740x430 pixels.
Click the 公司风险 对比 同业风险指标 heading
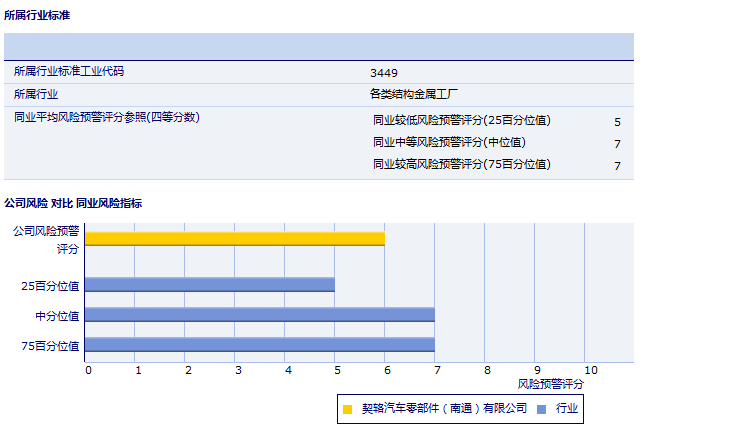[73, 203]
